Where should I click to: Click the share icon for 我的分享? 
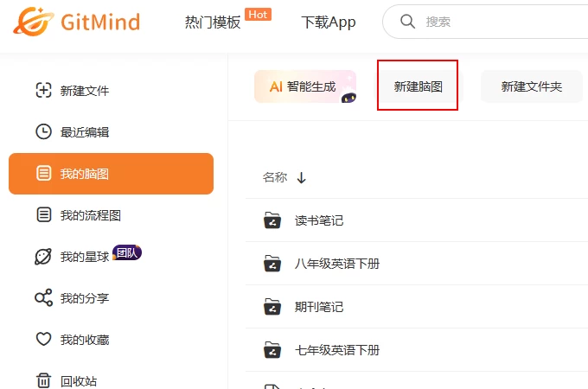click(x=43, y=297)
